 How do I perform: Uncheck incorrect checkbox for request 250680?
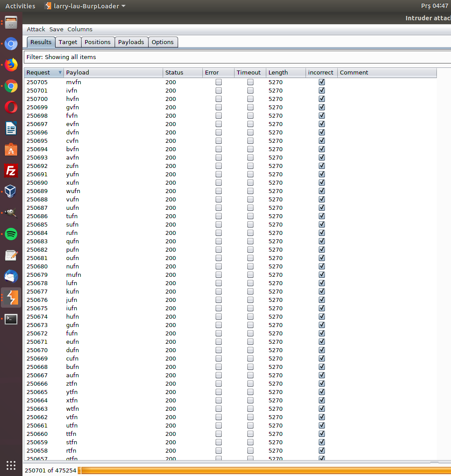pyautogui.click(x=322, y=266)
